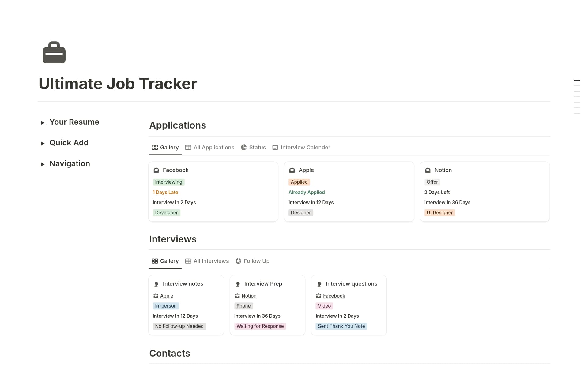This screenshot has height=367, width=588.
Task: Switch to the Follow Up view tab
Action: pos(256,261)
